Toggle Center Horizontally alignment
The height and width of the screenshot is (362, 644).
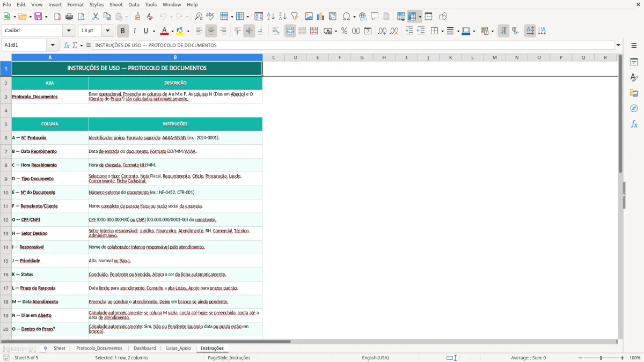[211, 31]
